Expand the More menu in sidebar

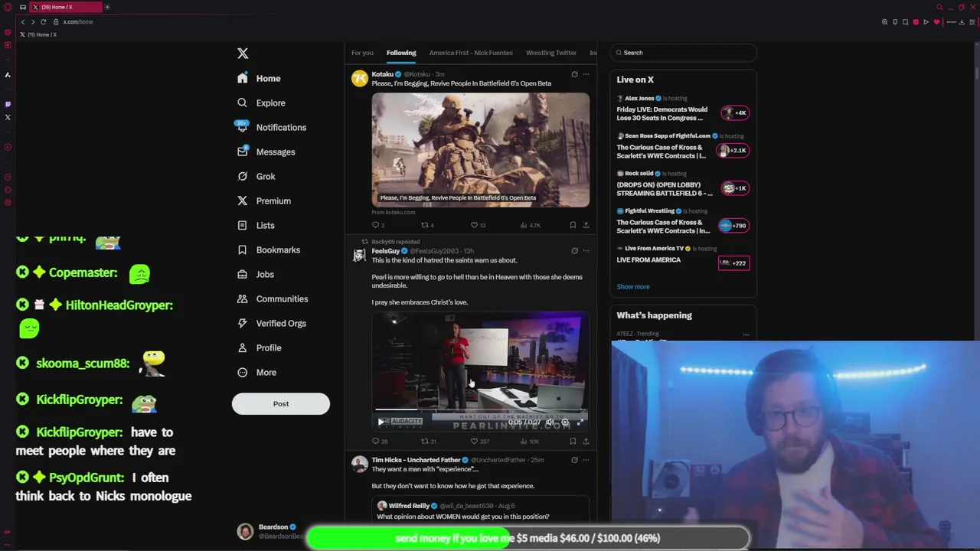coord(256,372)
